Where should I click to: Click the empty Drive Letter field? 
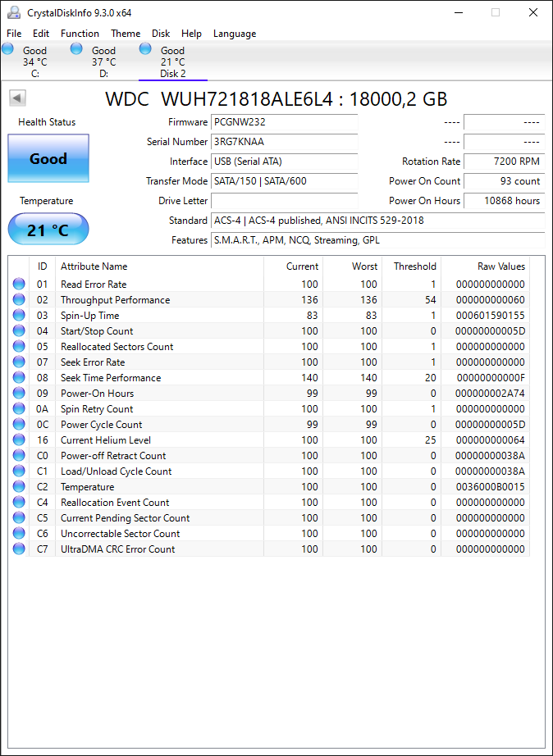click(x=284, y=201)
